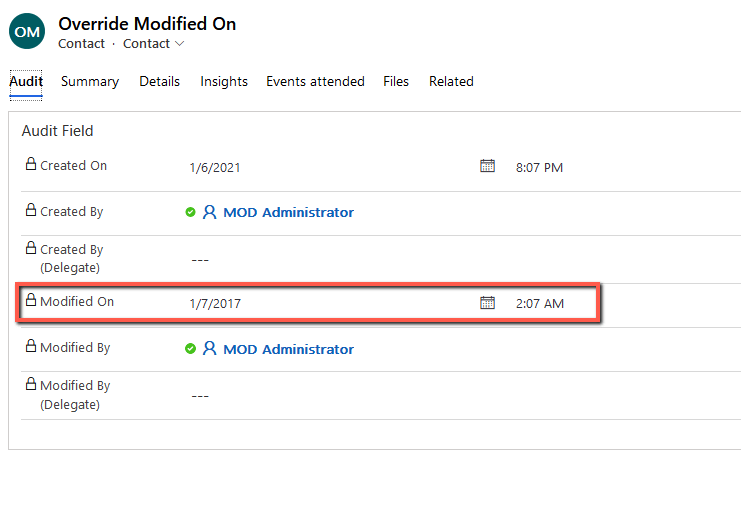The height and width of the screenshot is (508, 741).
Task: Open the Details tab
Action: (x=159, y=82)
